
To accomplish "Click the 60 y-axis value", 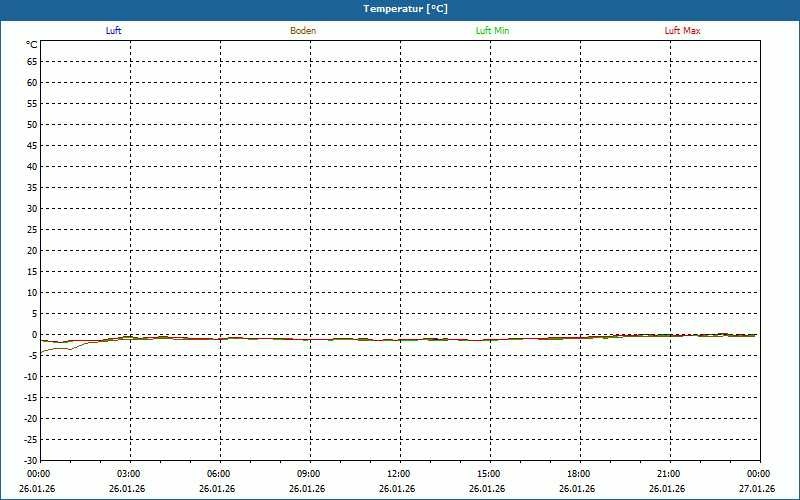I will coord(32,83).
